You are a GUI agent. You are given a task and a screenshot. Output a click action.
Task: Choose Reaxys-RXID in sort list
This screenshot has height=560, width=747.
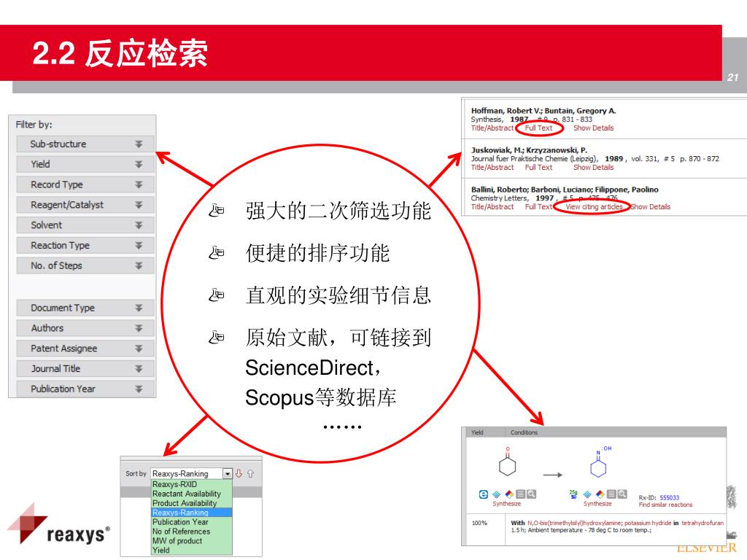click(x=192, y=484)
